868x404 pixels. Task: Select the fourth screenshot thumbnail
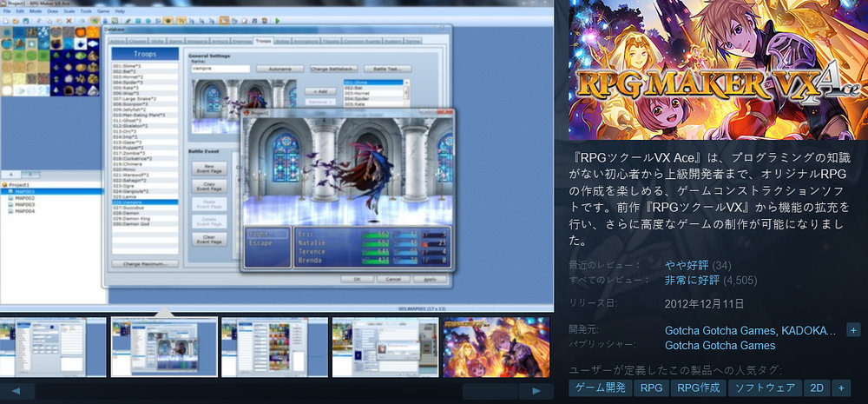(385, 347)
